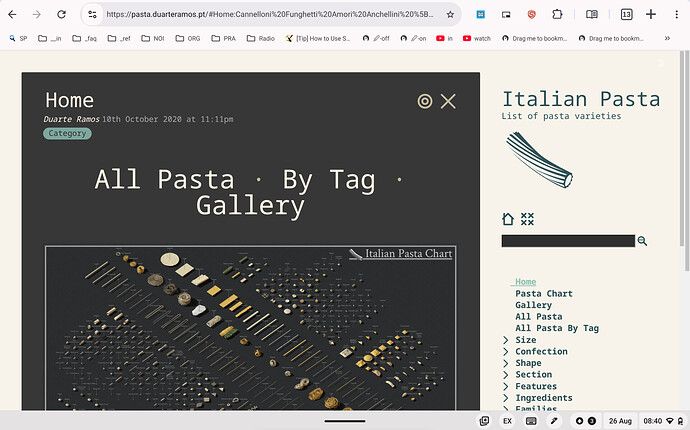Open the PRA bookmarks folder

(x=224, y=38)
